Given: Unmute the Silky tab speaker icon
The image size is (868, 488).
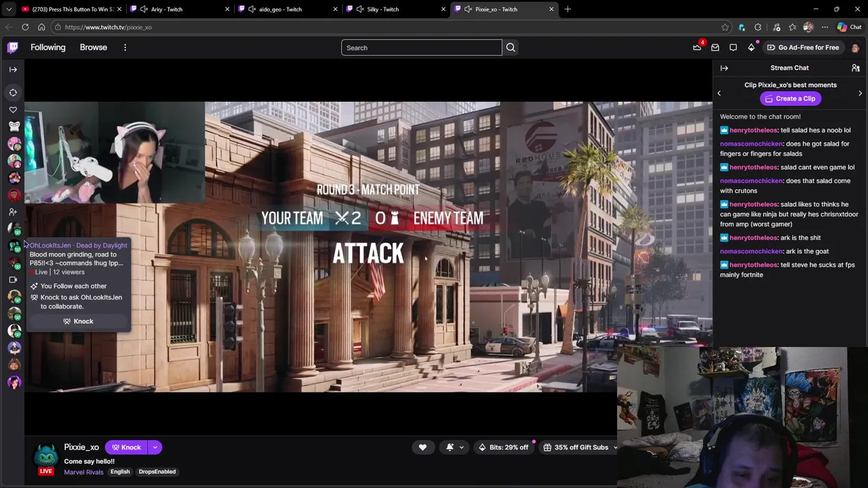Looking at the screenshot, I should [360, 9].
